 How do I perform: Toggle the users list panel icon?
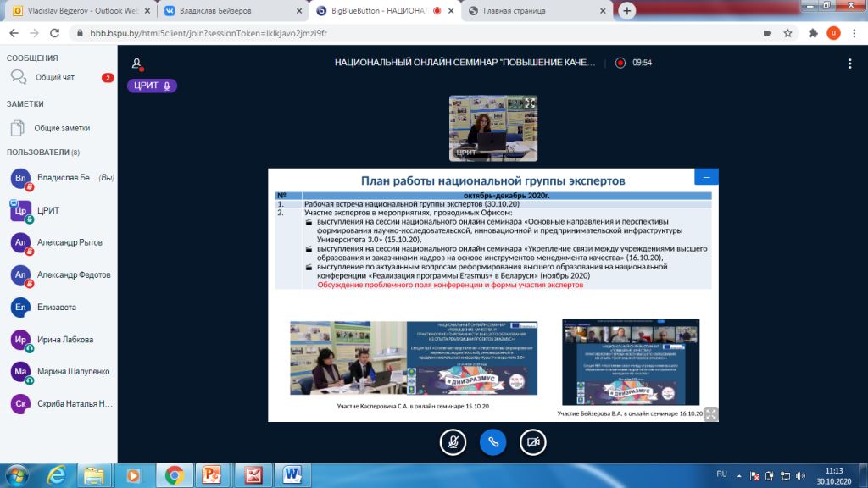pyautogui.click(x=136, y=64)
